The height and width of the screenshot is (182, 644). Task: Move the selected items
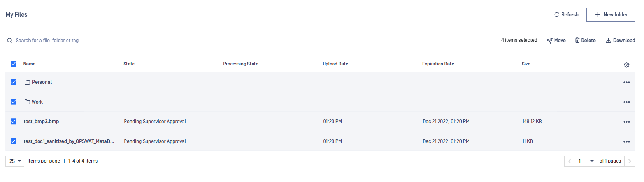pos(556,41)
